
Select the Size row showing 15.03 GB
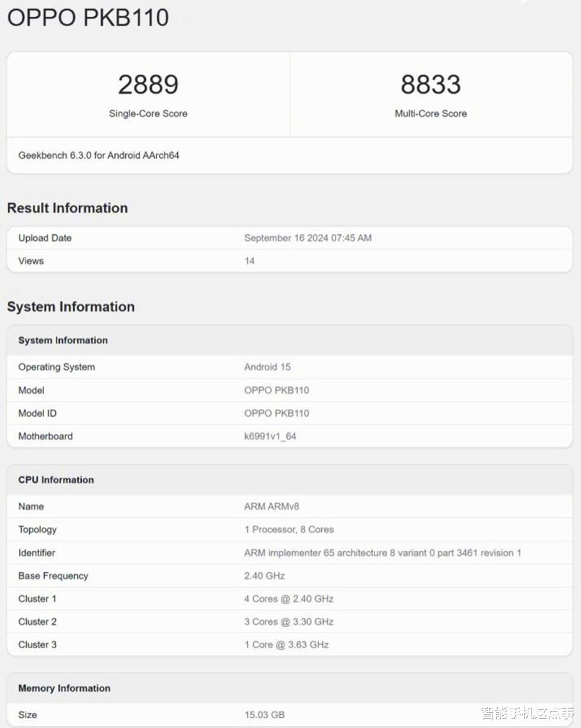(x=290, y=714)
